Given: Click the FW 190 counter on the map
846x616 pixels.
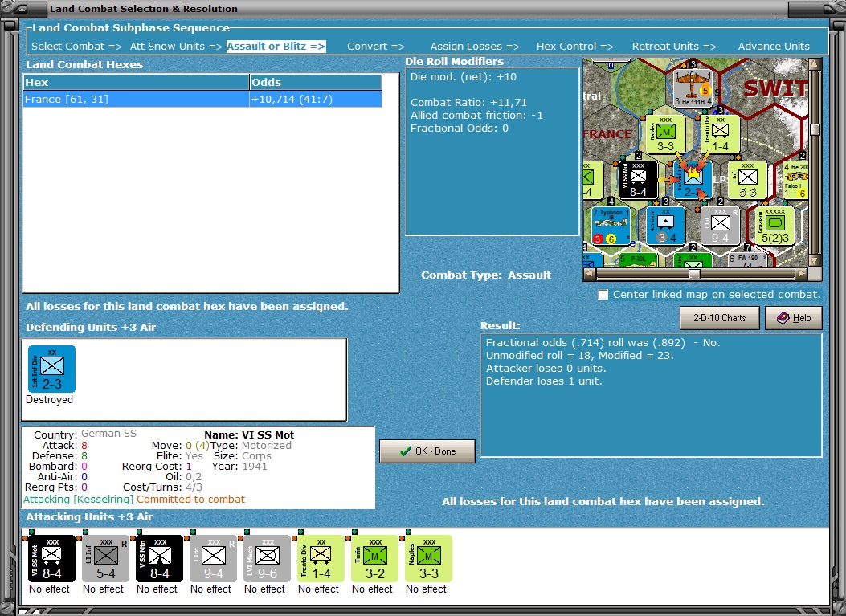Looking at the screenshot, I should pyautogui.click(x=747, y=260).
